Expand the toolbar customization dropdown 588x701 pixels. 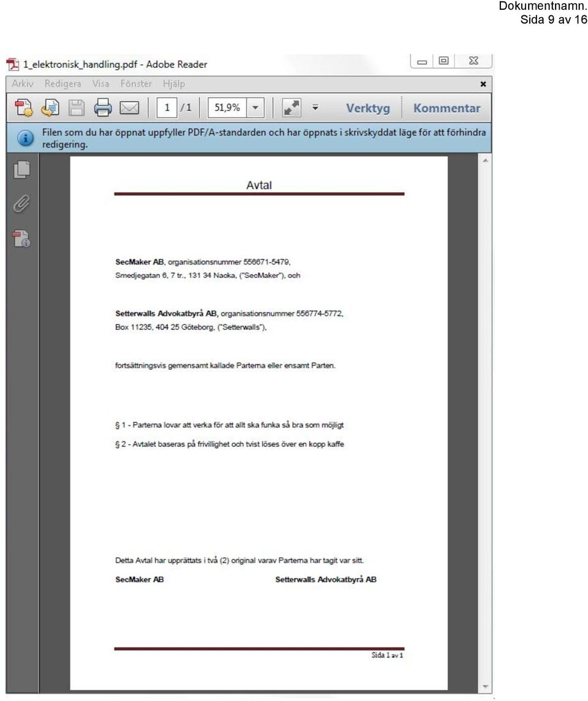[x=315, y=108]
